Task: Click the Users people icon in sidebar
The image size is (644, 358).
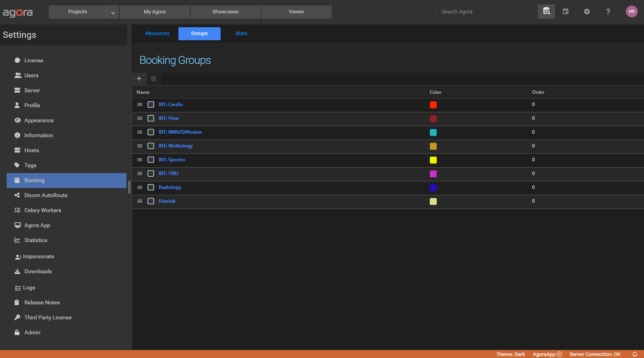Action: click(x=18, y=75)
